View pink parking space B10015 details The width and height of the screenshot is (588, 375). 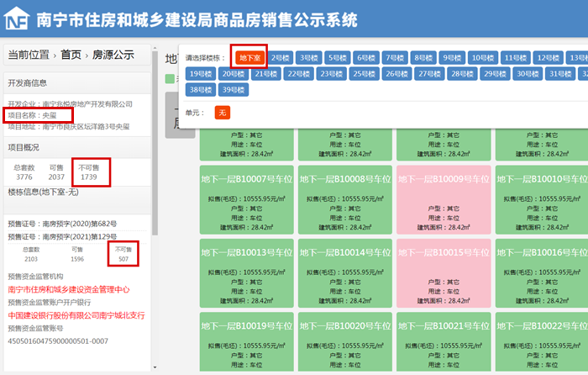click(444, 273)
